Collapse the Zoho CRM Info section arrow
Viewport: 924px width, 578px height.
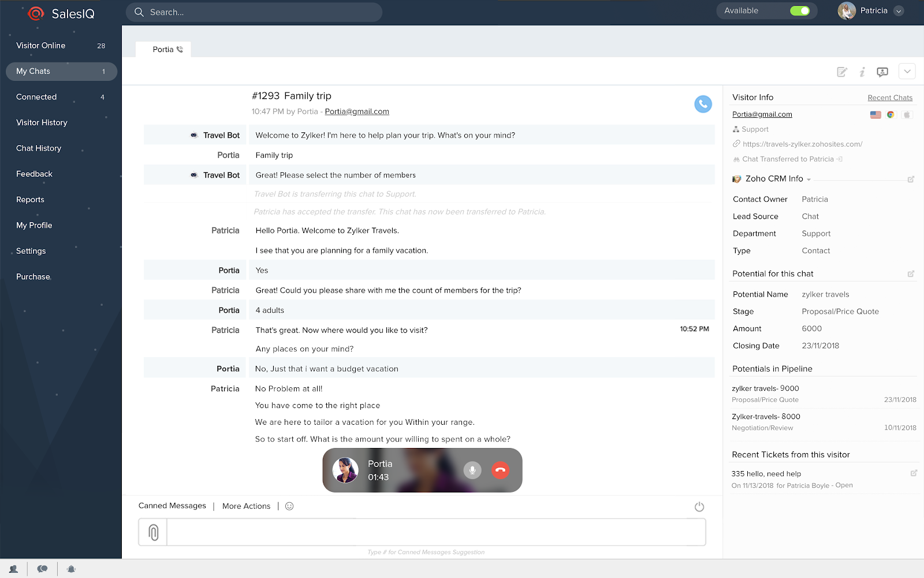[808, 180]
